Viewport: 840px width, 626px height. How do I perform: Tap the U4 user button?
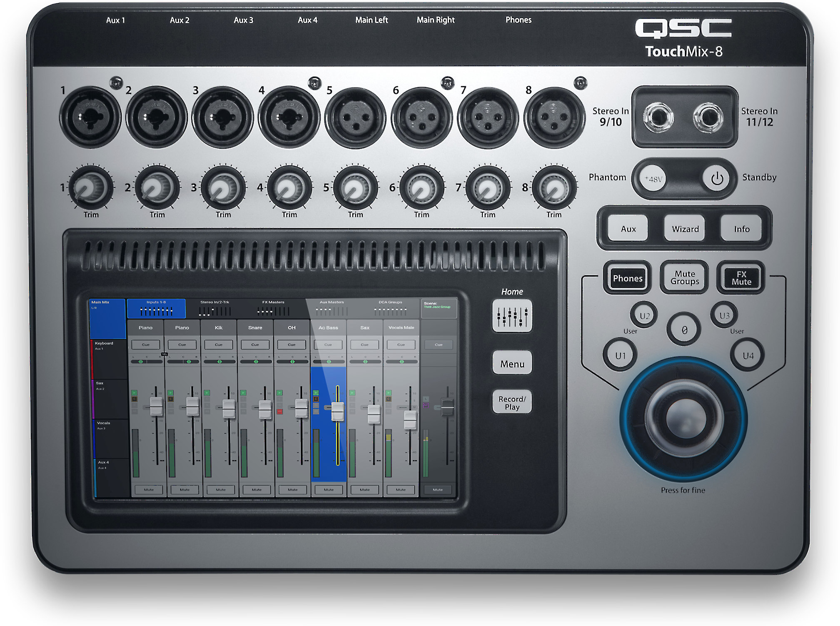[748, 355]
